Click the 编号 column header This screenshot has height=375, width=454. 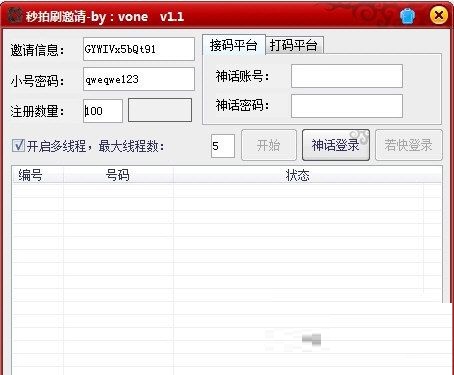38,175
